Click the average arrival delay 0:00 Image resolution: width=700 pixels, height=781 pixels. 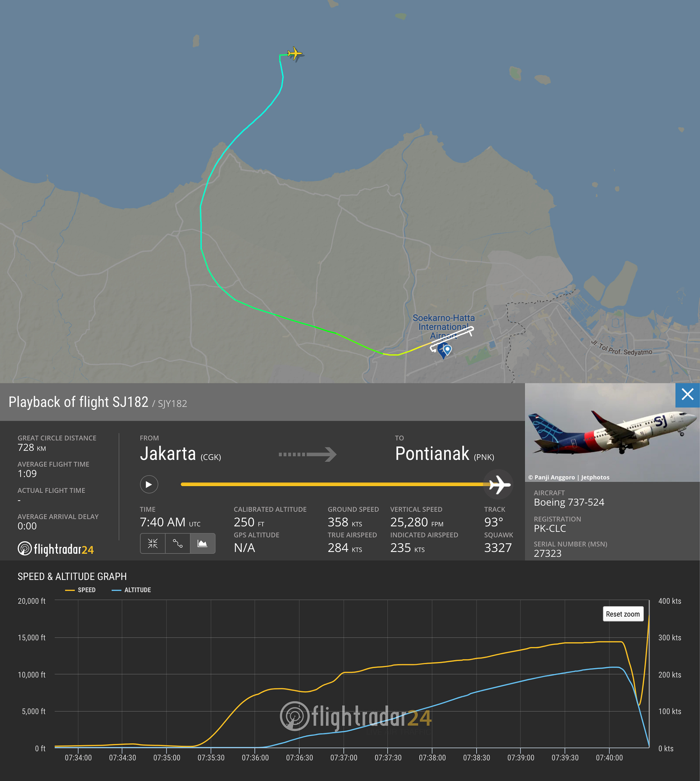coord(27,526)
